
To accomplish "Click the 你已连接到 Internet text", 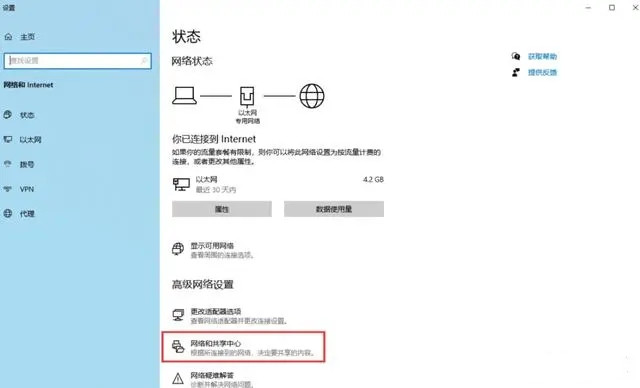I will click(x=214, y=139).
